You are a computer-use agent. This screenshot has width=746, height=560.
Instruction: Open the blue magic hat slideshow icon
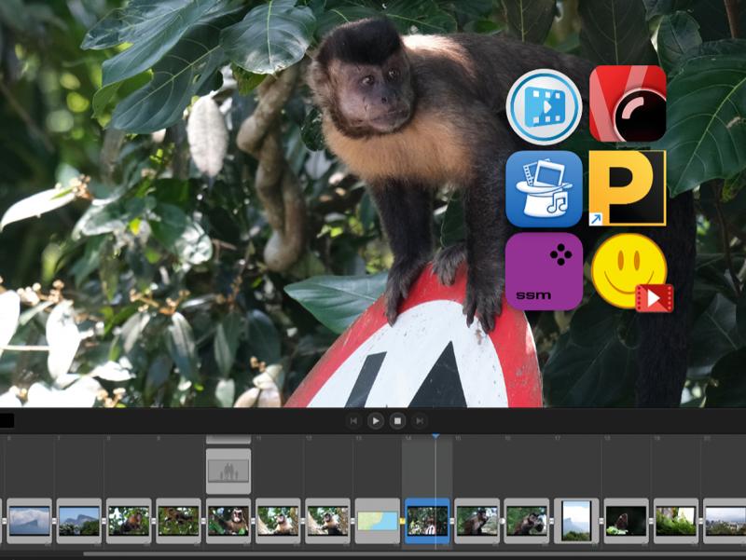(x=544, y=189)
